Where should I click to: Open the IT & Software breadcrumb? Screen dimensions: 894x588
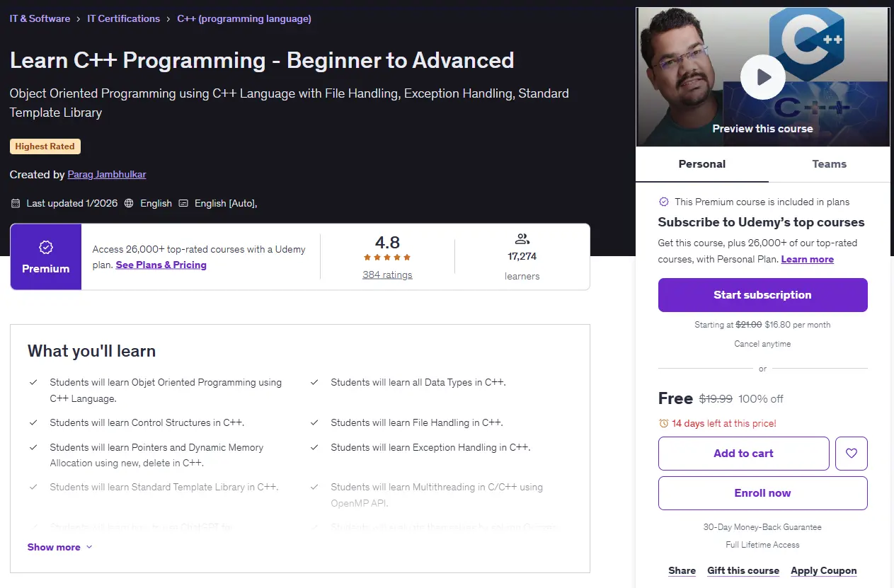[x=40, y=19]
